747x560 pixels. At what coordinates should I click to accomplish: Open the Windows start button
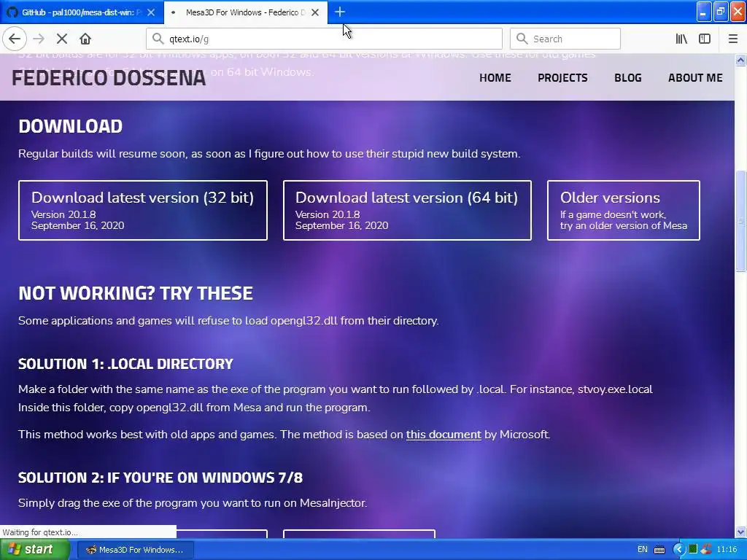point(34,550)
